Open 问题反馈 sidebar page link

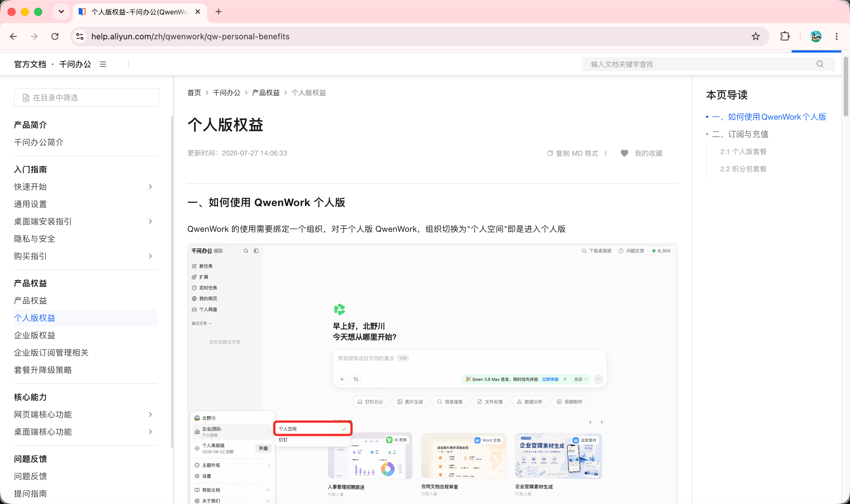tap(30, 476)
